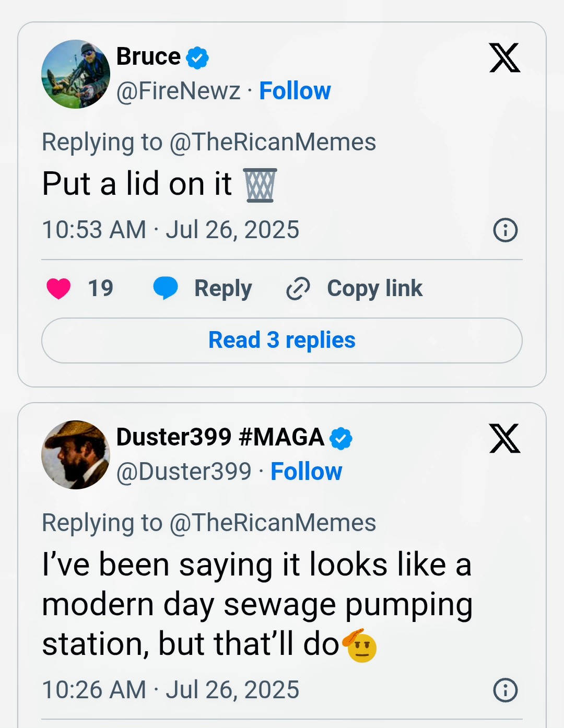Click the X logo on Bruce's tweet
This screenshot has height=728, width=564.
click(x=504, y=57)
